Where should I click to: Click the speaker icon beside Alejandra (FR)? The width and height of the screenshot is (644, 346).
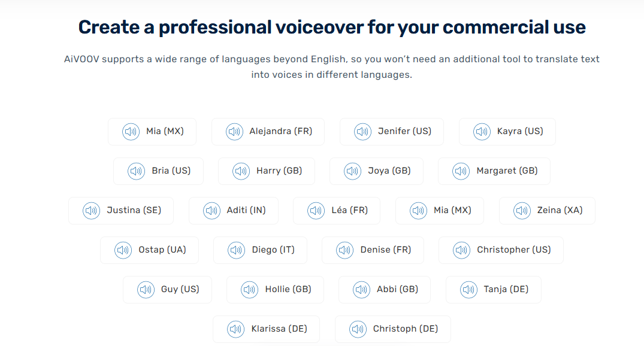(x=234, y=132)
